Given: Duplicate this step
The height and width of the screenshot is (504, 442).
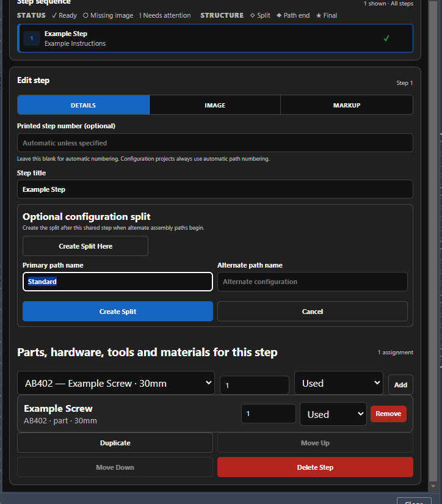Looking at the screenshot, I should [x=115, y=443].
